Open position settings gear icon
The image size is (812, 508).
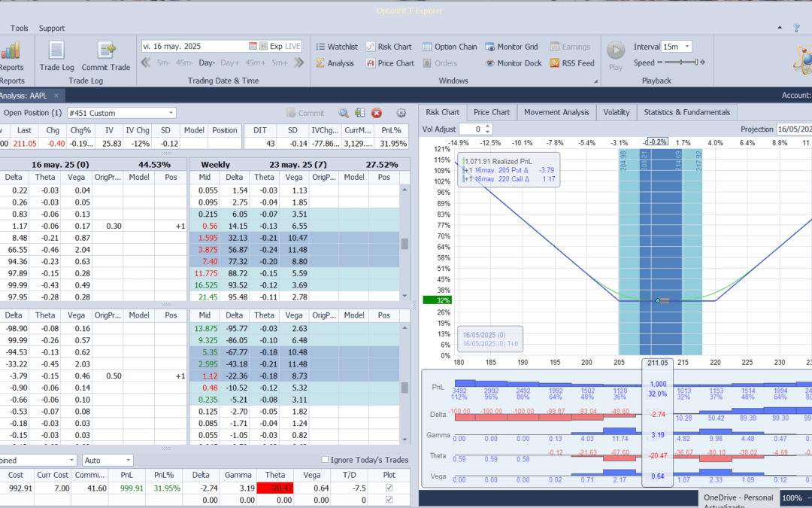(401, 113)
